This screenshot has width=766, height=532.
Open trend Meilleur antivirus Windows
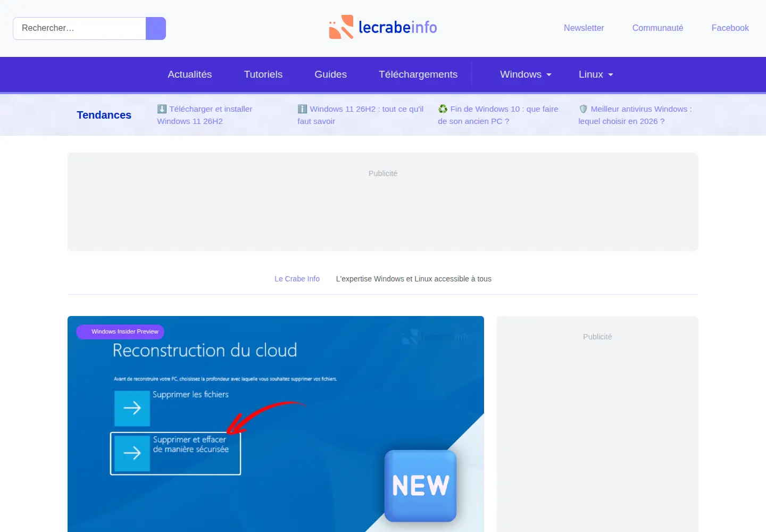(x=635, y=115)
